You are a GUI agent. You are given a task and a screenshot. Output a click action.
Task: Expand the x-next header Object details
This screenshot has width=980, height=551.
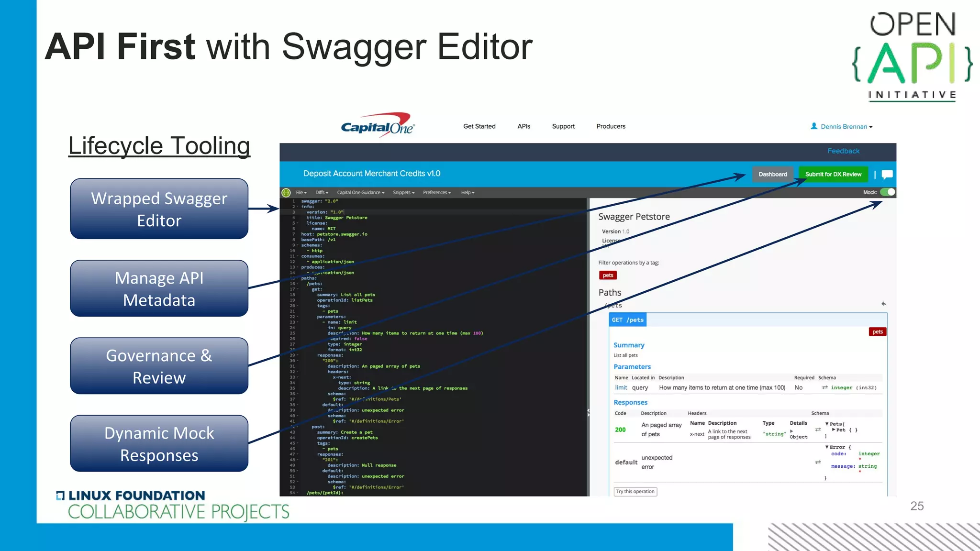[x=792, y=431]
